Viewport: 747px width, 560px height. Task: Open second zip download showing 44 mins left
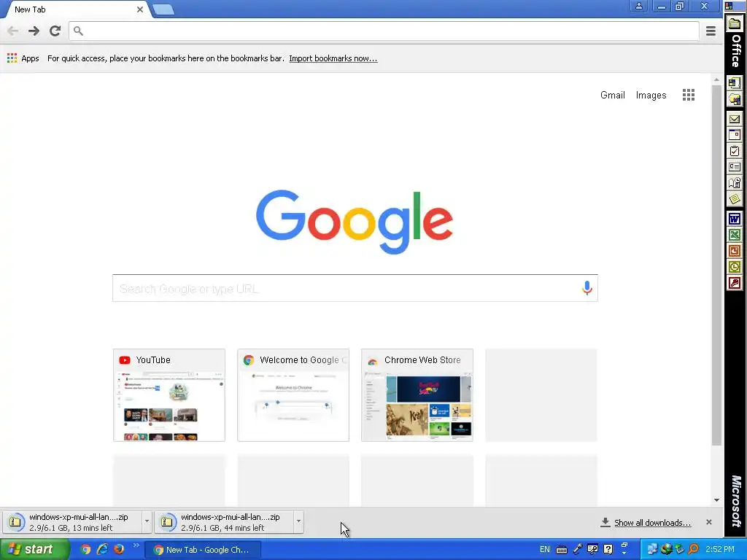coord(225,522)
